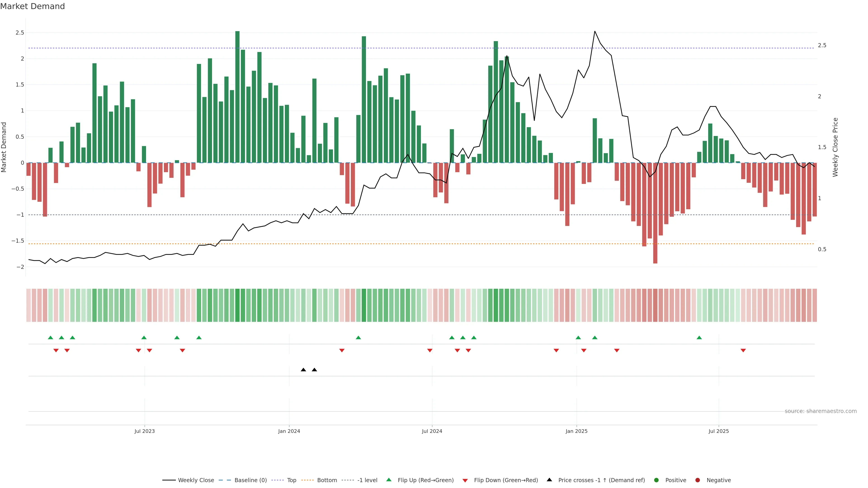This screenshot has height=488, width=868.
Task: Toggle the Baseline (0) legend entry
Action: (250, 480)
